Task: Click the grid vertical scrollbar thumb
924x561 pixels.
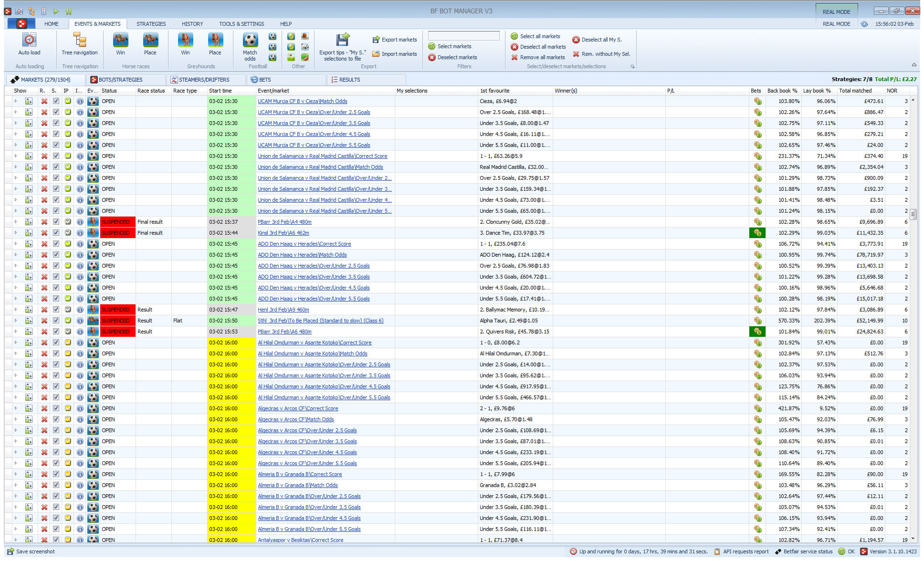Action: click(913, 214)
